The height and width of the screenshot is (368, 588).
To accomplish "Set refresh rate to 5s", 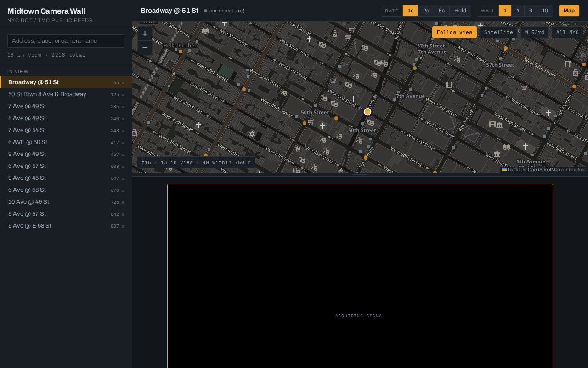I will pos(441,11).
